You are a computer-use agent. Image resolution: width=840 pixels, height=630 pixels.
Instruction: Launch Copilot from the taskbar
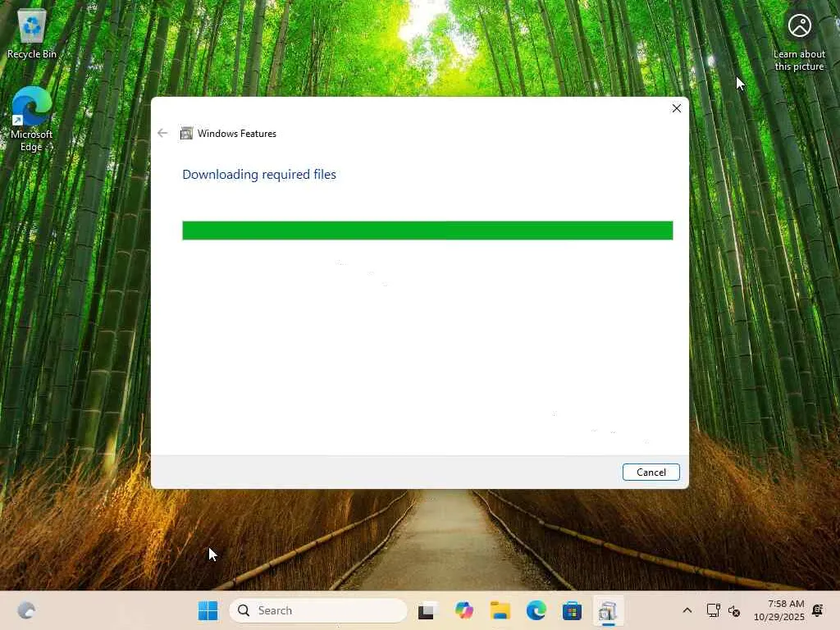tap(463, 610)
